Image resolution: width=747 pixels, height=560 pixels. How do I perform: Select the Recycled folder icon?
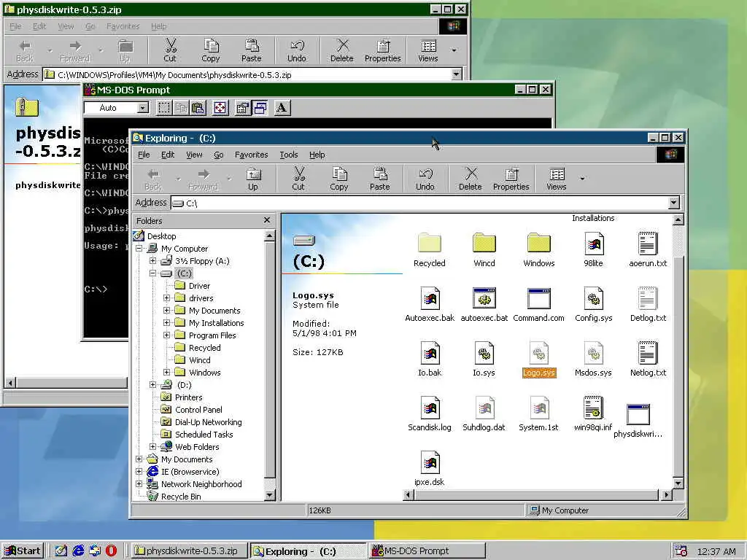click(x=429, y=244)
